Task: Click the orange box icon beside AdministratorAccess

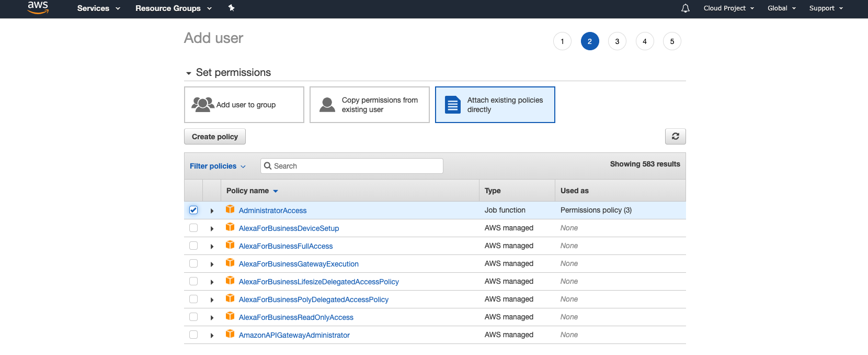Action: 230,209
